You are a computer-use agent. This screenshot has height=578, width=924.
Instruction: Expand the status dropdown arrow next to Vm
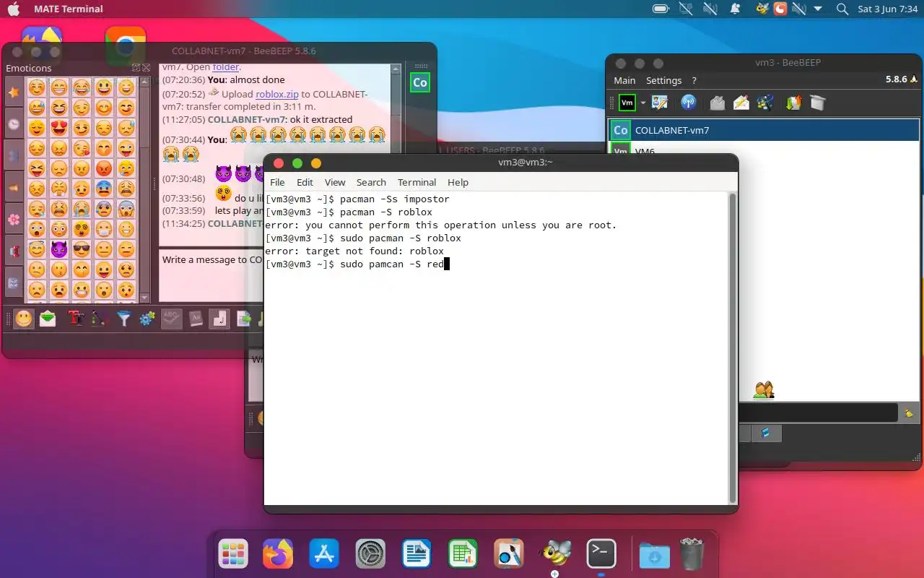pyautogui.click(x=643, y=103)
